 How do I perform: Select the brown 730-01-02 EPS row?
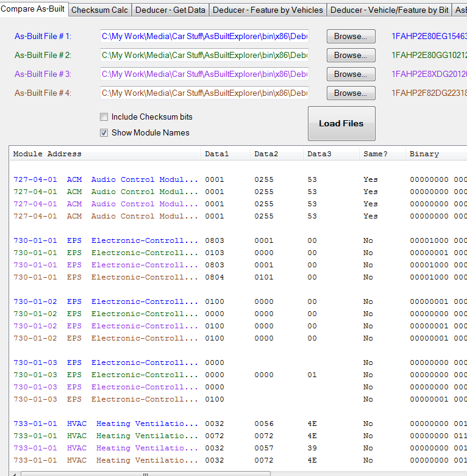pyautogui.click(x=240, y=338)
